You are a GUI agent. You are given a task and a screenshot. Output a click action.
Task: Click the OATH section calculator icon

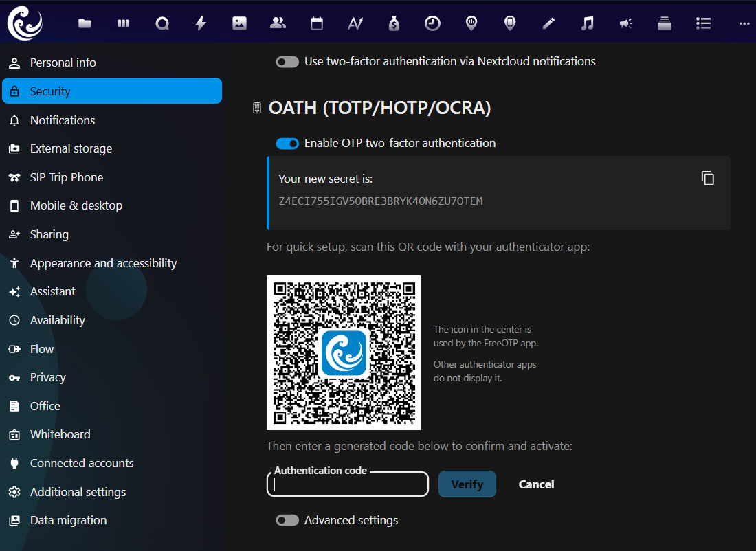tap(257, 108)
